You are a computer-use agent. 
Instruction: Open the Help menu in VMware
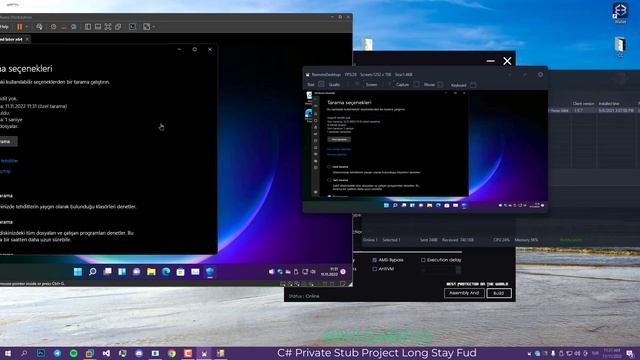point(4,27)
